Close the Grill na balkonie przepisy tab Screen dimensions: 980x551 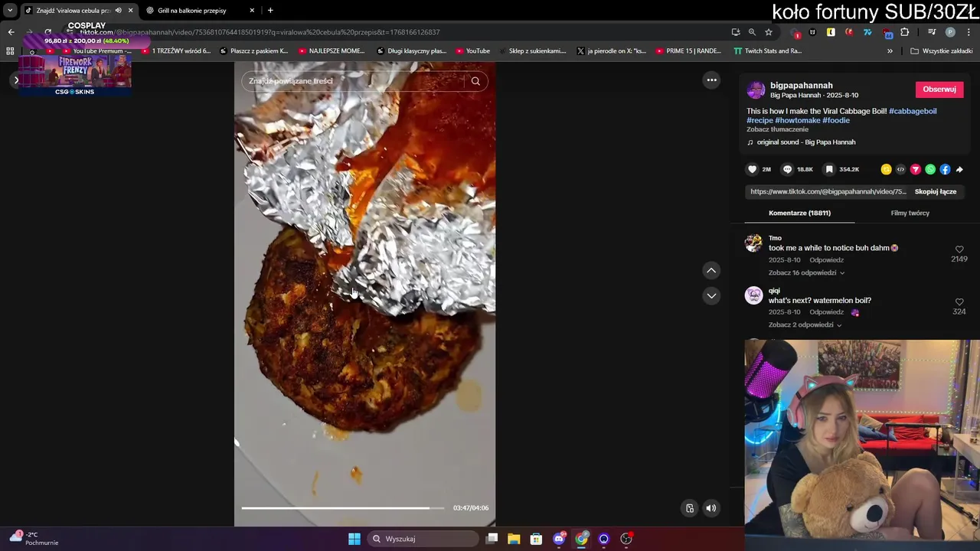[252, 11]
